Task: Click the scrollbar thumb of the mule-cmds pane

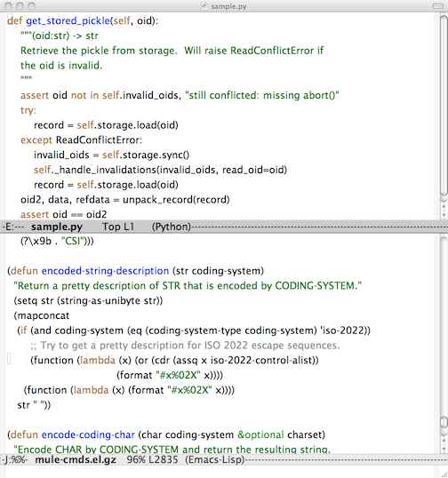Action: pyautogui.click(x=444, y=423)
